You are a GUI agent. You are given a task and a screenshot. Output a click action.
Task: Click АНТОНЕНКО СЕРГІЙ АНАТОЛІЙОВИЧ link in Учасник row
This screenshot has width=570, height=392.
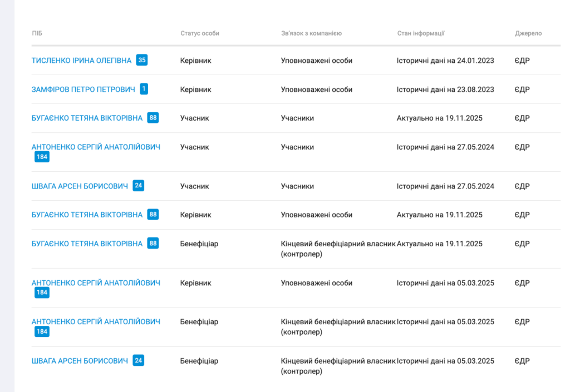coord(96,147)
